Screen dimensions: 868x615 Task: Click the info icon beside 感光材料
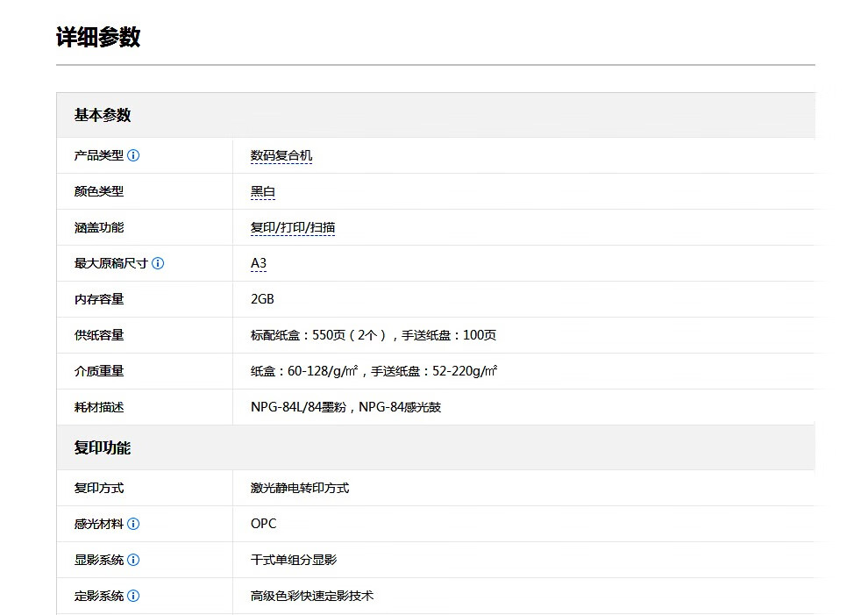pos(133,524)
